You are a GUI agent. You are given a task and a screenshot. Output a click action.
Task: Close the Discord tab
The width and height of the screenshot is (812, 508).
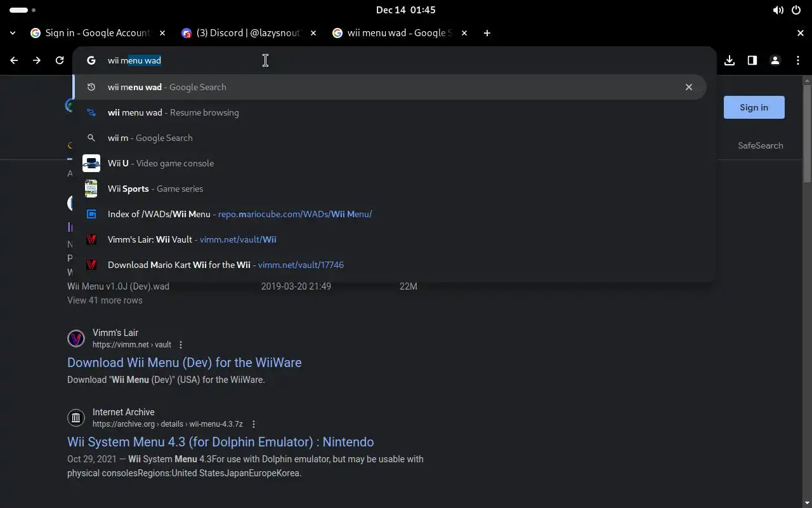(x=313, y=33)
